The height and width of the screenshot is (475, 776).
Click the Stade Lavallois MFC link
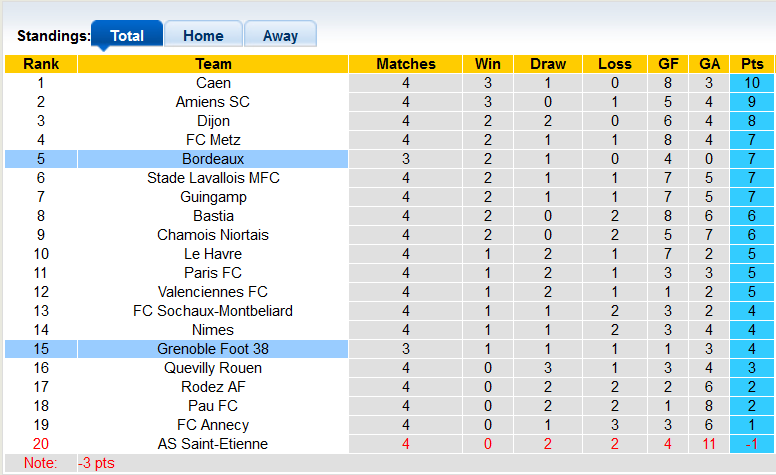[213, 178]
